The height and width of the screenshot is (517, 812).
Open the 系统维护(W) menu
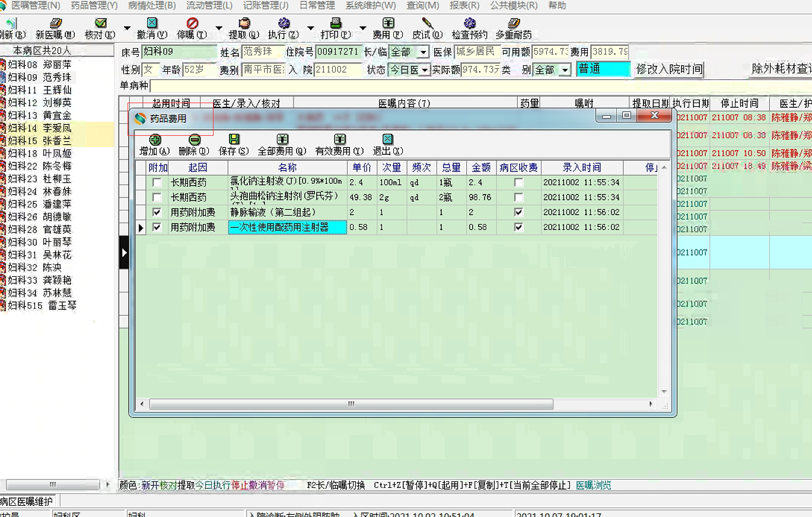click(x=371, y=5)
